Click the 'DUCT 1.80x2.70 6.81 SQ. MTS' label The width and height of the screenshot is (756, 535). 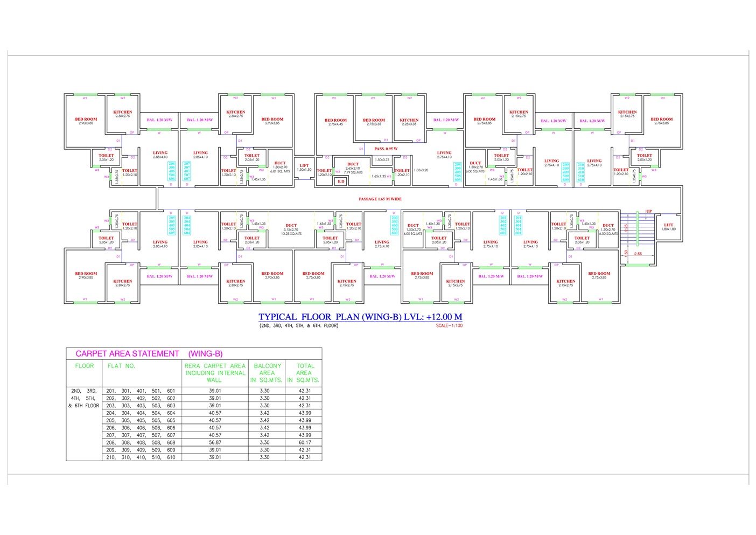tap(280, 167)
